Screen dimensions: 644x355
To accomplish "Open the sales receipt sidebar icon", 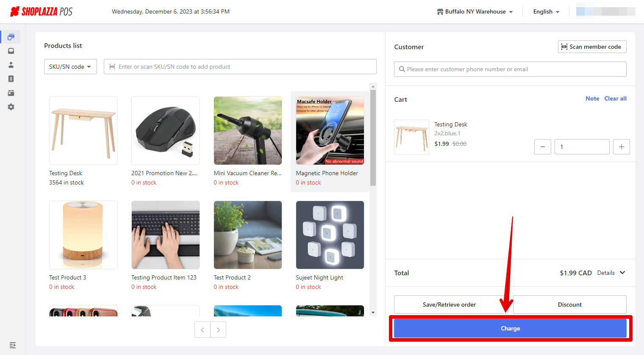I will click(11, 79).
